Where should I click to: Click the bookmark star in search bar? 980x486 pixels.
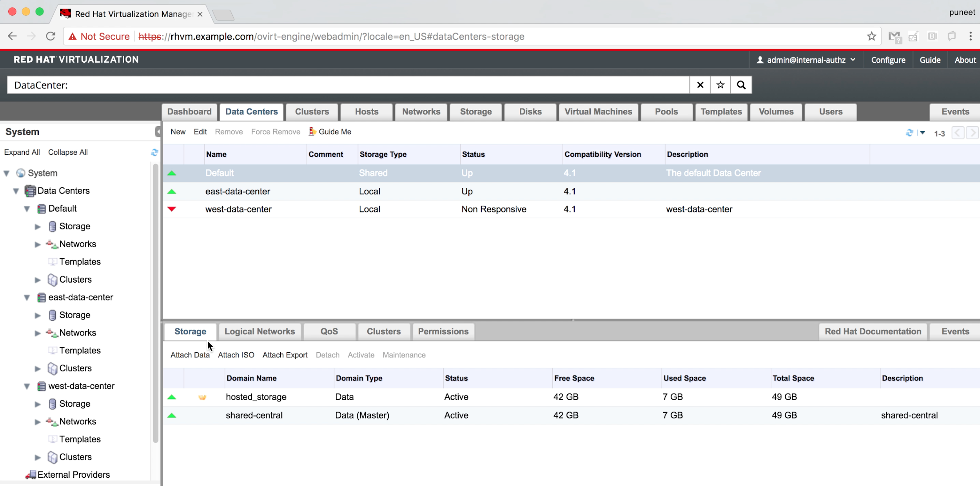pos(720,85)
